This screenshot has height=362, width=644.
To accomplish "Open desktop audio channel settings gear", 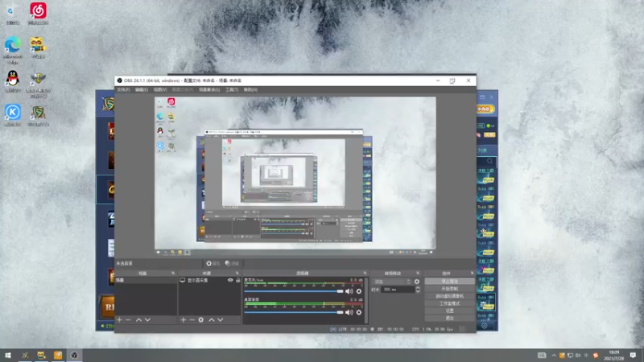I will [359, 312].
